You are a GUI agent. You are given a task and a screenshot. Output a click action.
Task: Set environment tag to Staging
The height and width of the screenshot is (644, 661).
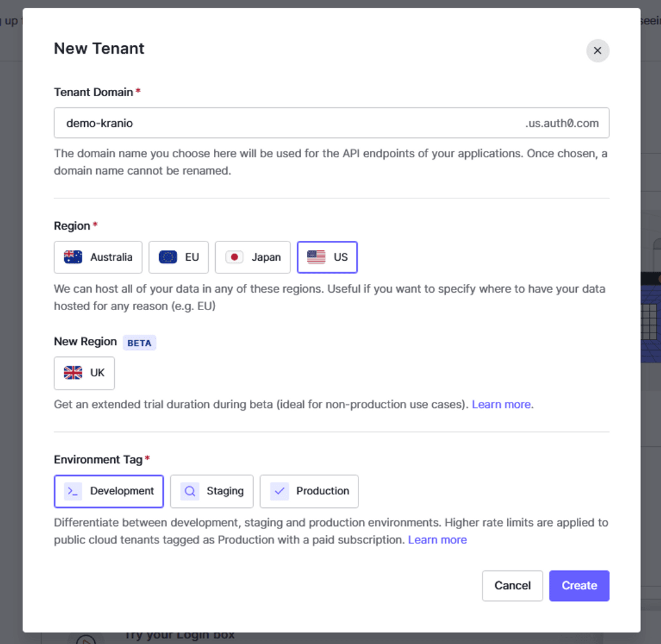pos(211,491)
